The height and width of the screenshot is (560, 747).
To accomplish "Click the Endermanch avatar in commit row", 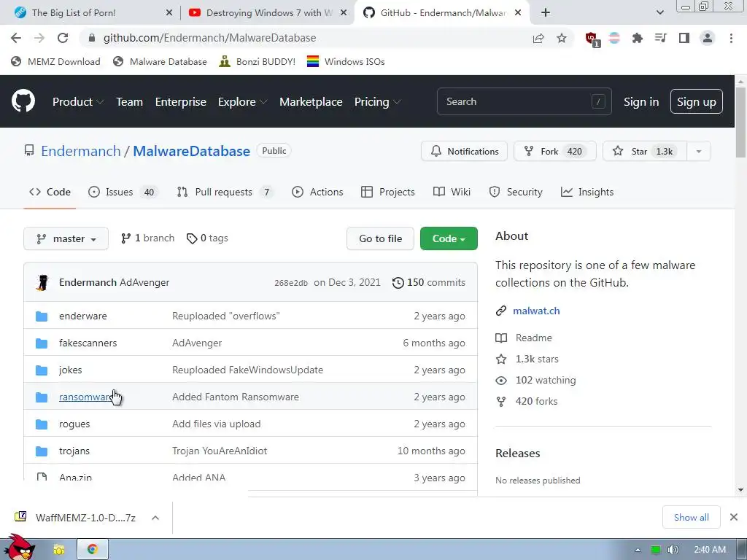I will 42,282.
